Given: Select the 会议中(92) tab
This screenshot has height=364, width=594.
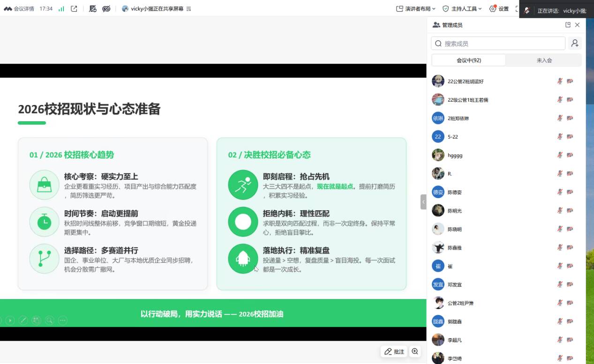Looking at the screenshot, I should coord(468,60).
